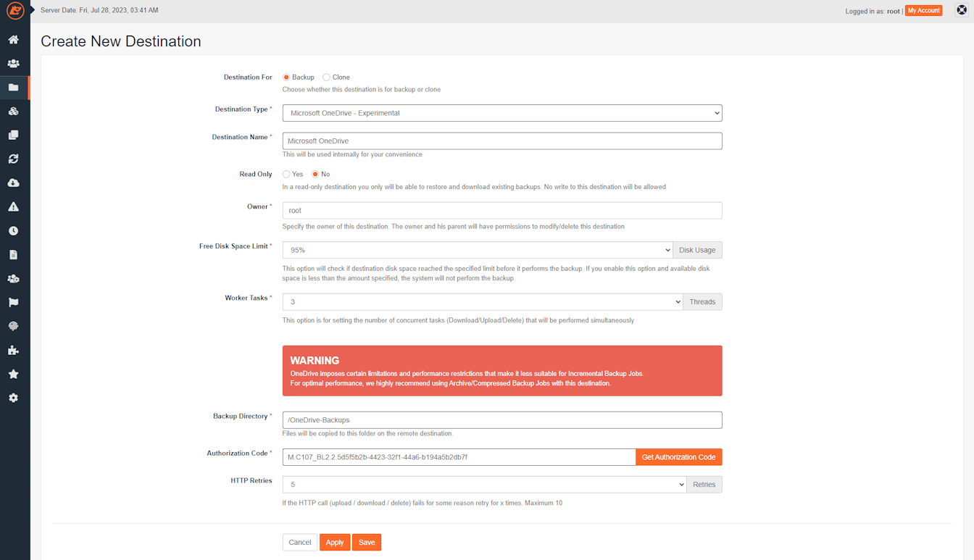Select the Clone radio button

(326, 78)
